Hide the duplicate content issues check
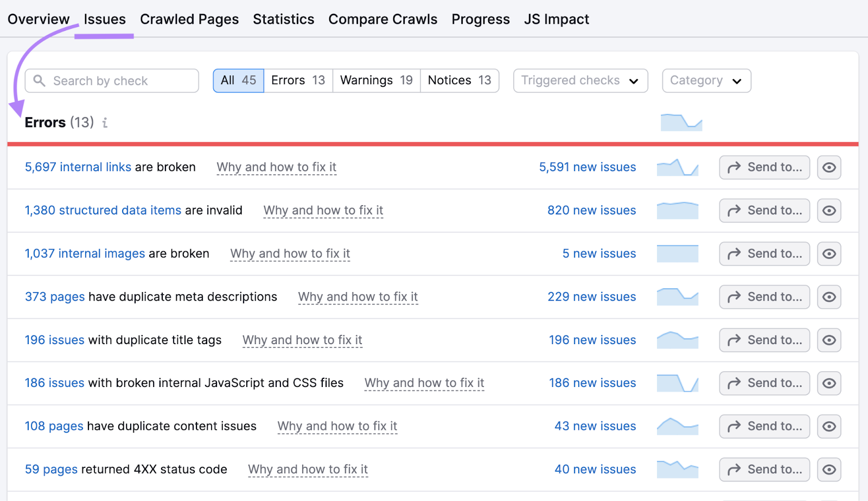The width and height of the screenshot is (868, 501). pos(829,426)
